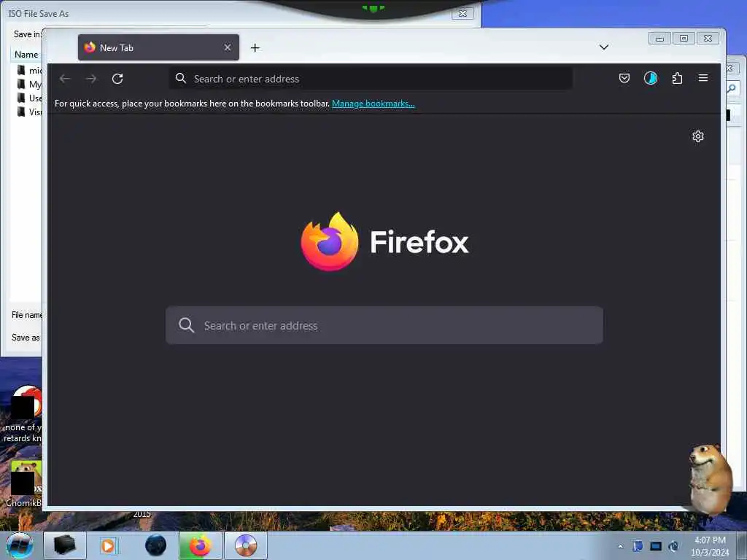The width and height of the screenshot is (747, 560).
Task: Select the ChomikB desktop icon
Action: point(23,483)
